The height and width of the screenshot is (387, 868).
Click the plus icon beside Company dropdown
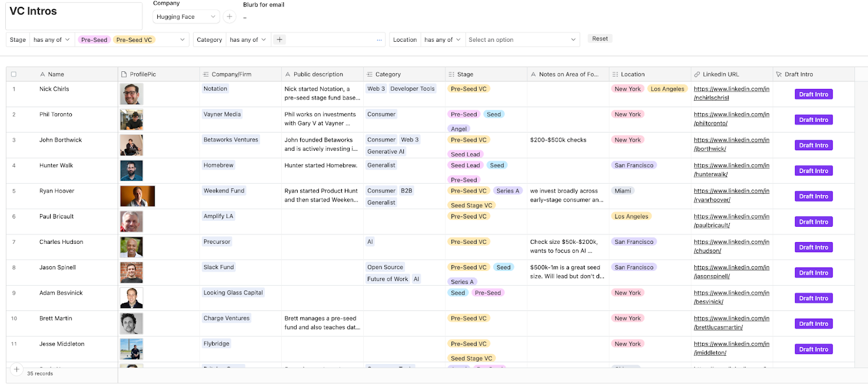[x=230, y=16]
